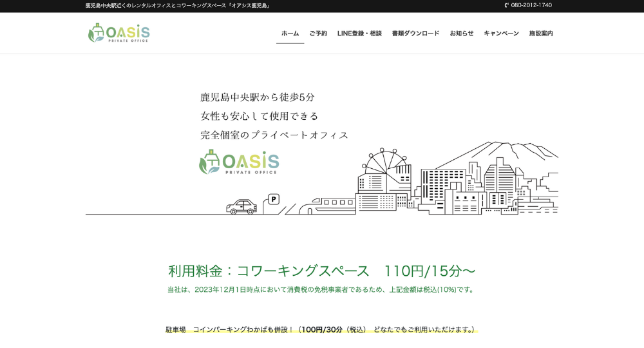
Task: Click the phone icon in top bar
Action: tap(507, 5)
